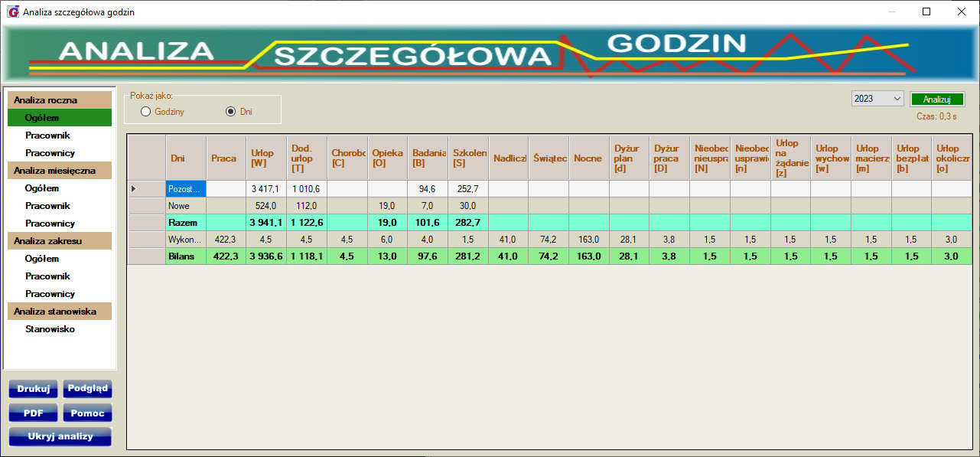Click the Urlop [W] column header
The width and height of the screenshot is (980, 457).
tap(266, 158)
